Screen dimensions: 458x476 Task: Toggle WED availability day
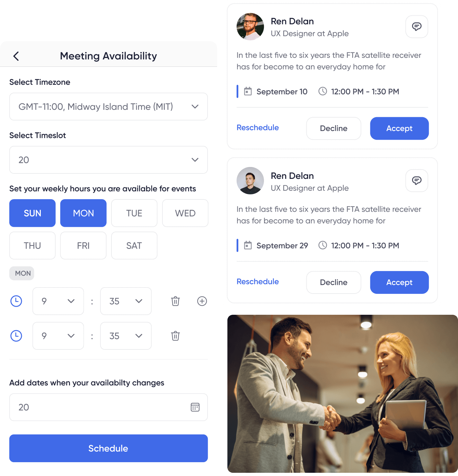185,213
